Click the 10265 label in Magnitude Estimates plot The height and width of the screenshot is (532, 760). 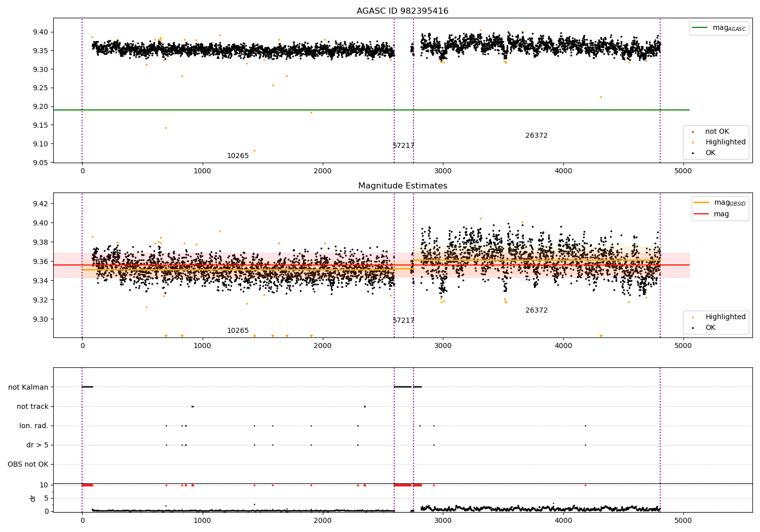pyautogui.click(x=238, y=331)
